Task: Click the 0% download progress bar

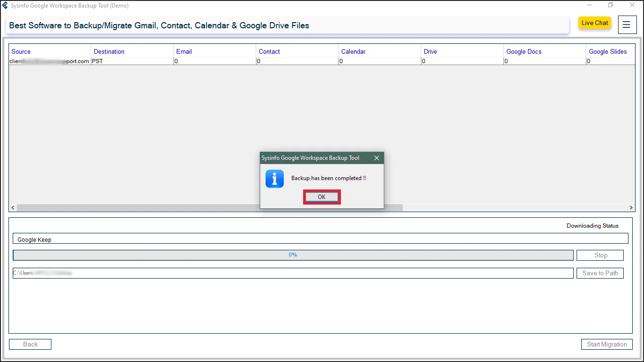Action: (x=293, y=255)
